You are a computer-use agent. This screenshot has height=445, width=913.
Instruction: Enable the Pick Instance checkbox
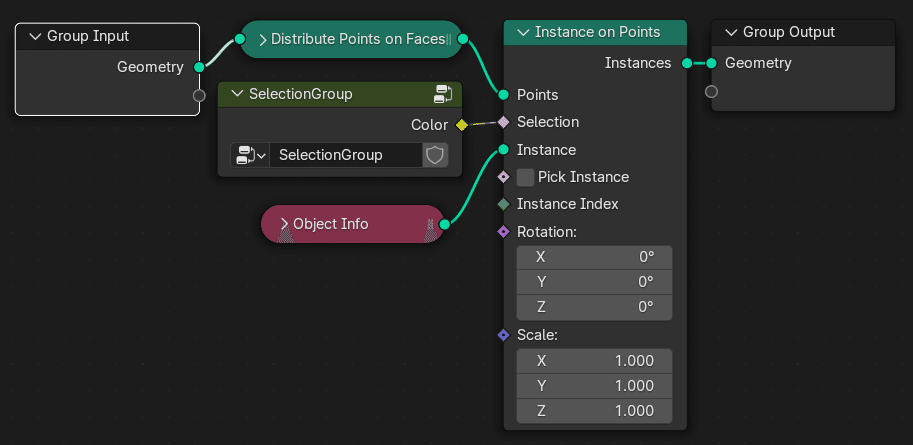pyautogui.click(x=526, y=177)
